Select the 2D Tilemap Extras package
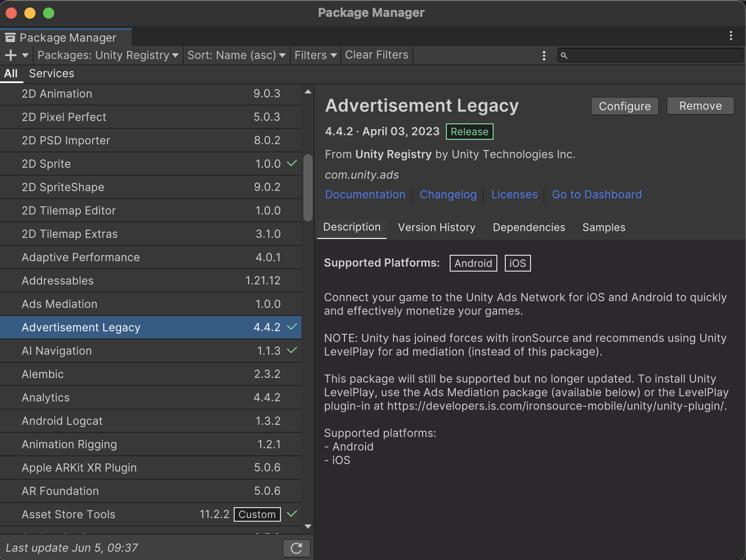The width and height of the screenshot is (746, 560). (151, 234)
